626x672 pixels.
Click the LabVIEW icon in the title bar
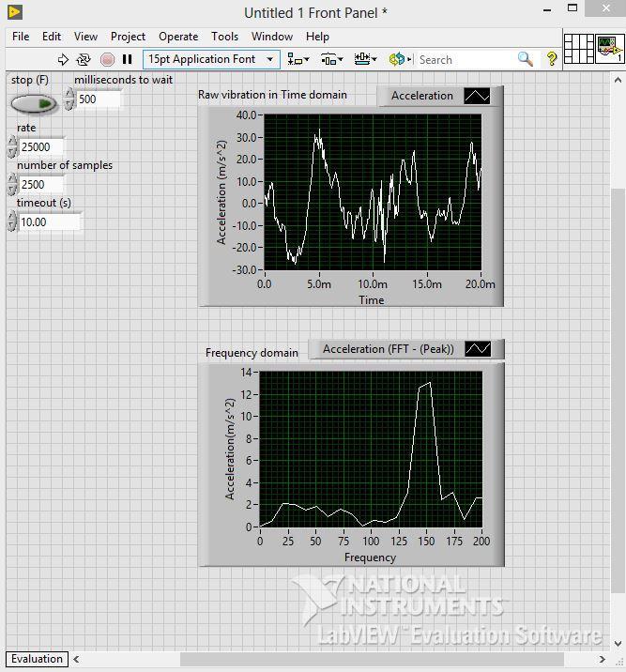pyautogui.click(x=15, y=12)
